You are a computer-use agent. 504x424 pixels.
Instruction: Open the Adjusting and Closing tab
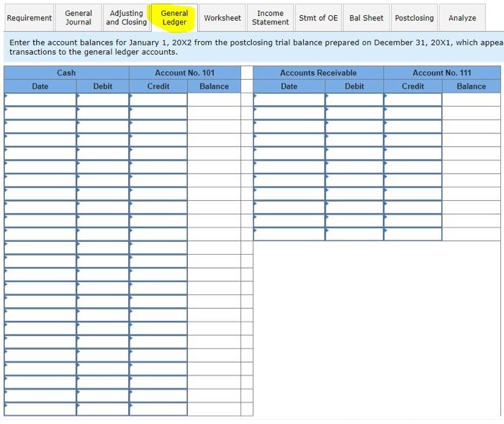point(126,18)
